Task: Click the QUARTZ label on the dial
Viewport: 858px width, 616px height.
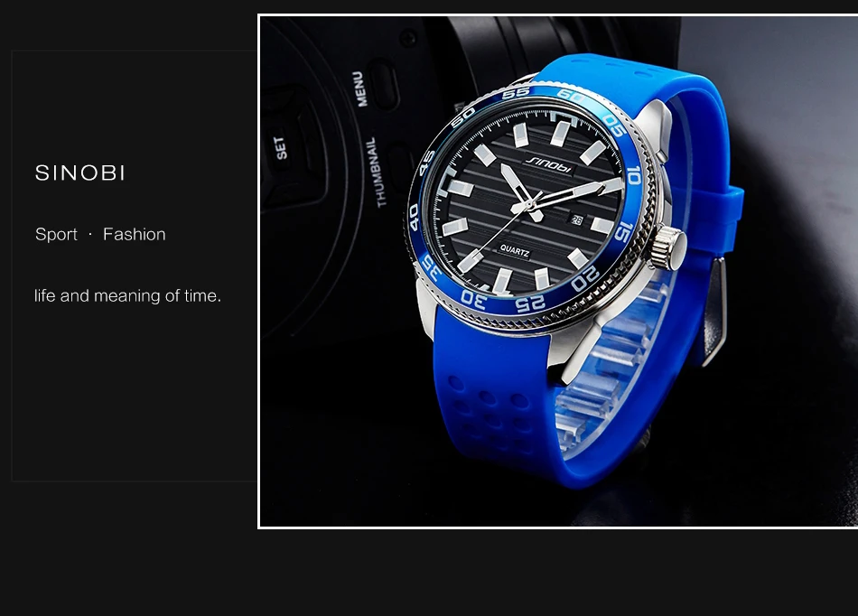Action: (x=515, y=251)
